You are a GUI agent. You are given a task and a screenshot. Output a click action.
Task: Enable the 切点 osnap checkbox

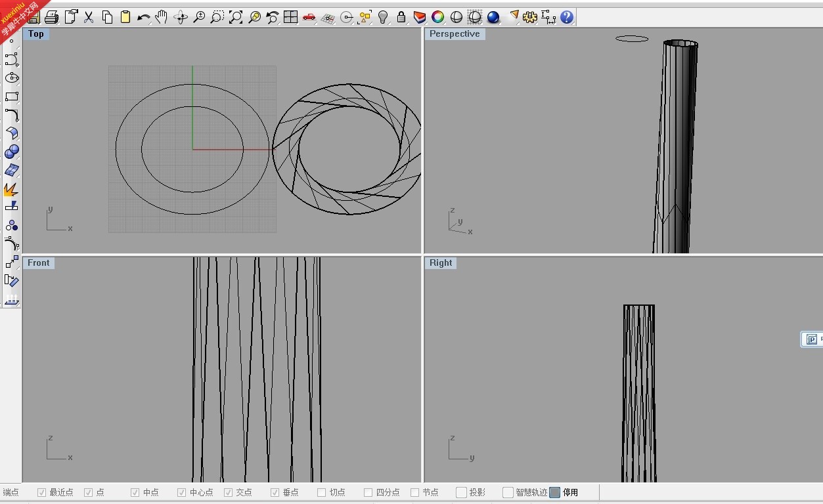click(322, 492)
